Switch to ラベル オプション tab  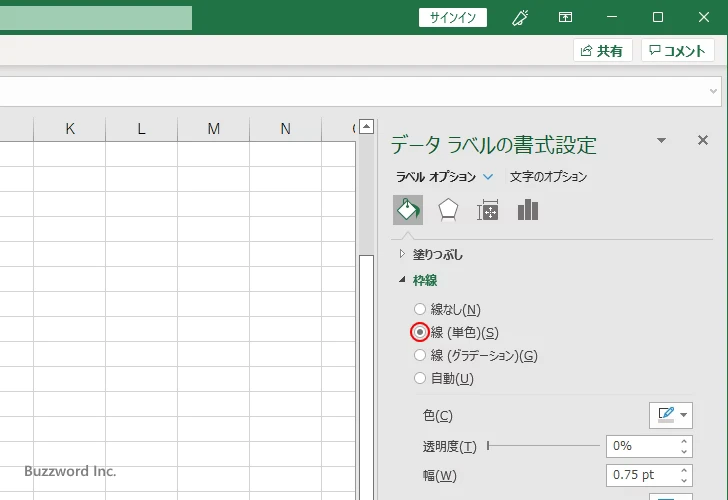pyautogui.click(x=436, y=177)
